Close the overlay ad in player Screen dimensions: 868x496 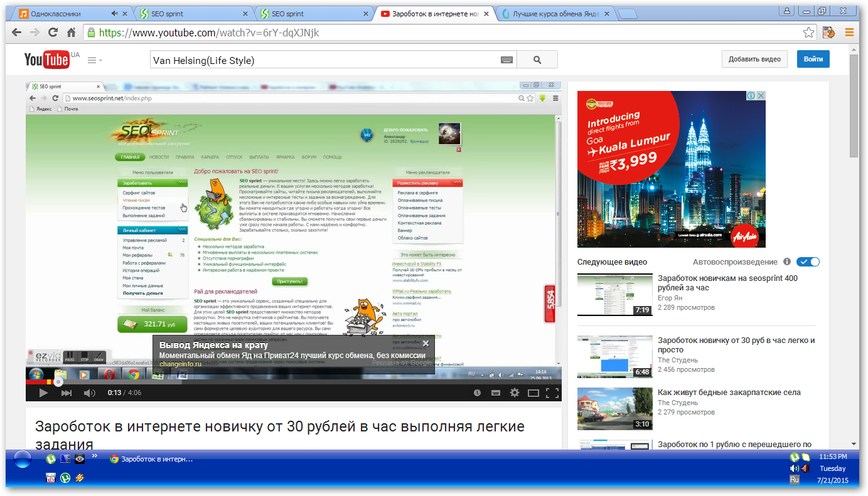(x=426, y=344)
